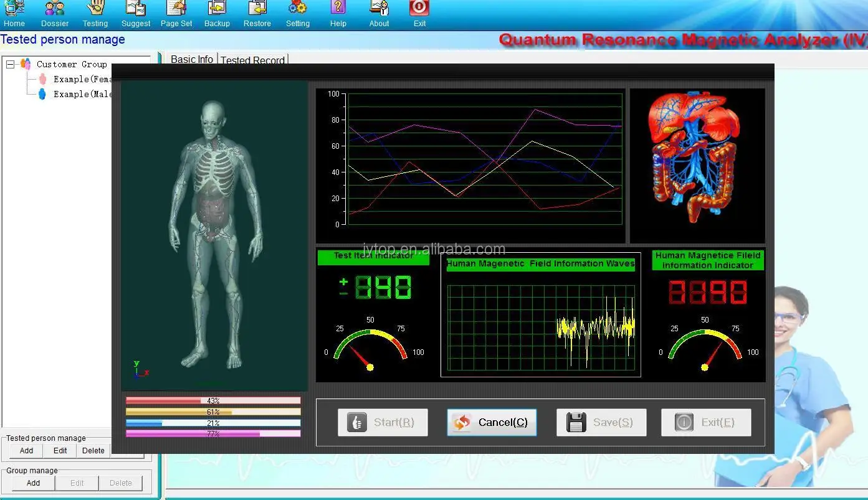Open the Dossier toolbar icon
868x500 pixels.
(x=55, y=9)
